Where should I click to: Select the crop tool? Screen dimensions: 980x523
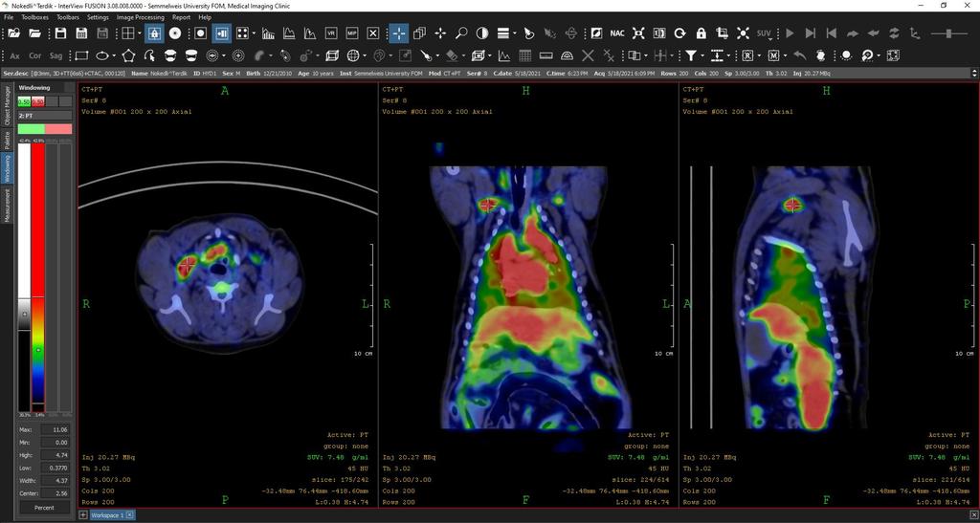(722, 33)
